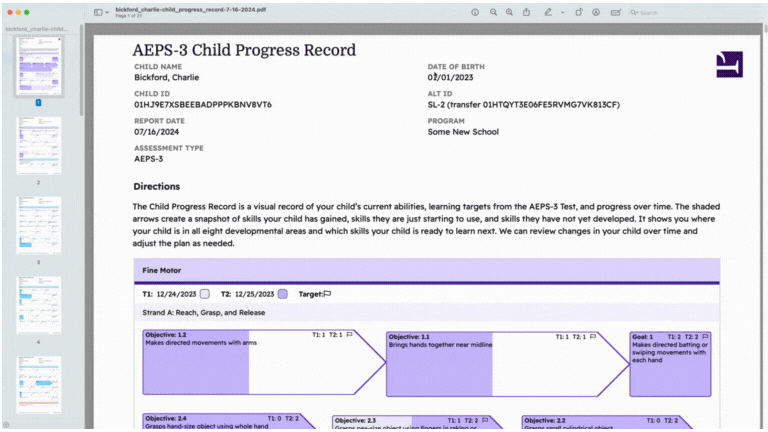This screenshot has height=432, width=768.
Task: Click the Form Filling toolbar icon
Action: [615, 12]
